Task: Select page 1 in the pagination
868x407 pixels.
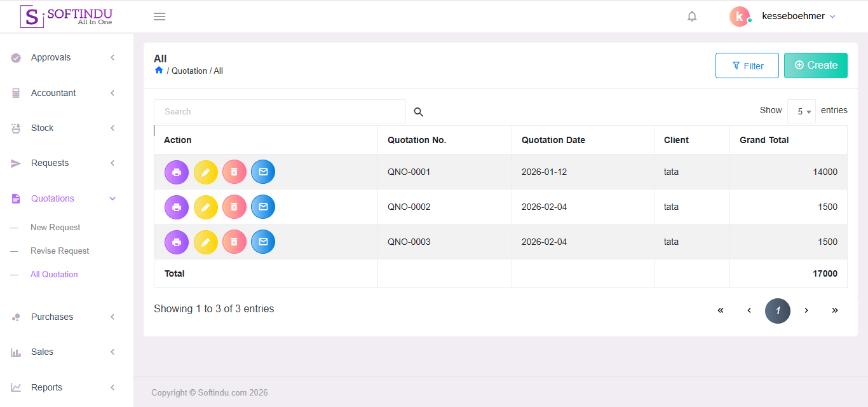Action: tap(777, 310)
